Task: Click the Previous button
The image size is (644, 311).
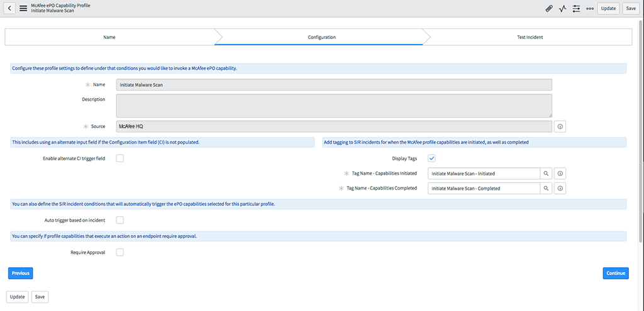Action: coord(21,273)
